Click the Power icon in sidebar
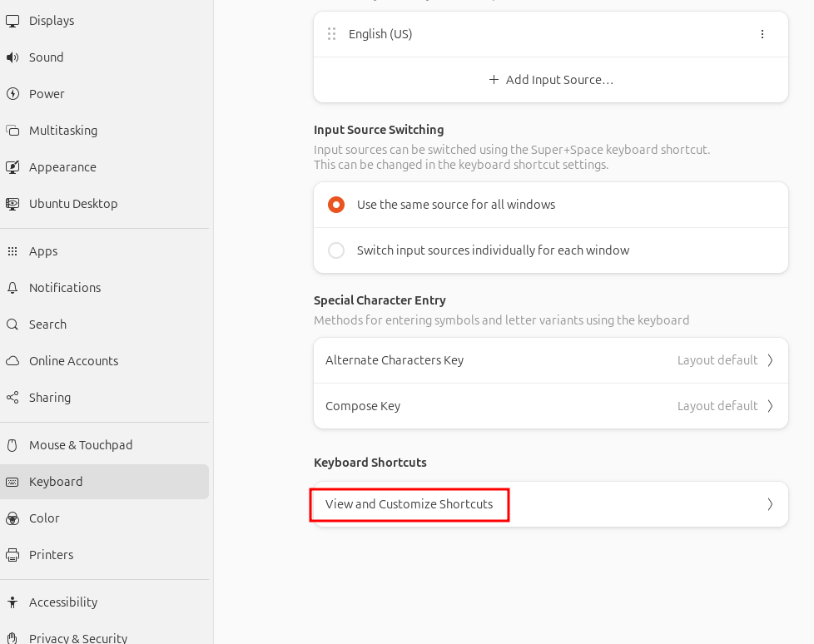The width and height of the screenshot is (814, 644). [12, 94]
